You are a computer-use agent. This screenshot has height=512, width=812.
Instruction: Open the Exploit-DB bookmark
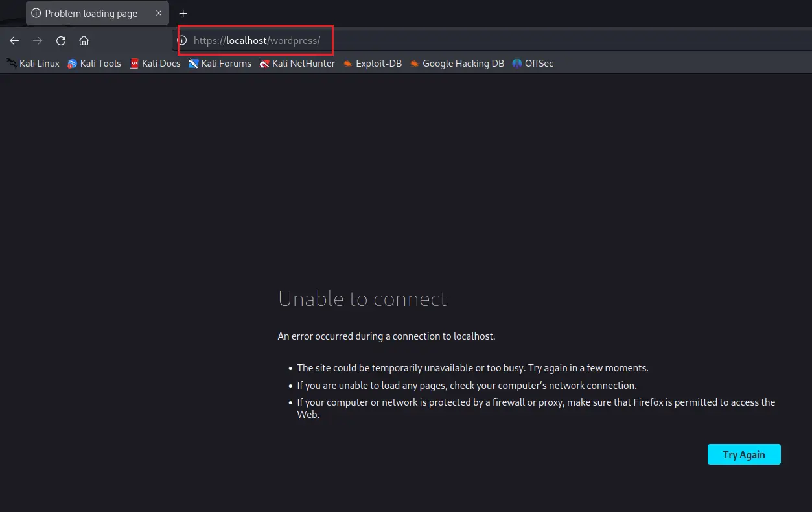point(373,64)
